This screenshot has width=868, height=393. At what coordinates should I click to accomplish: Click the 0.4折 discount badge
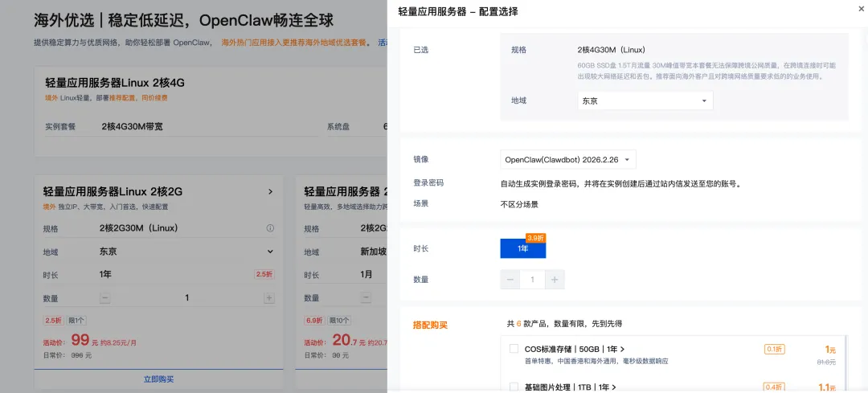pyautogui.click(x=775, y=387)
